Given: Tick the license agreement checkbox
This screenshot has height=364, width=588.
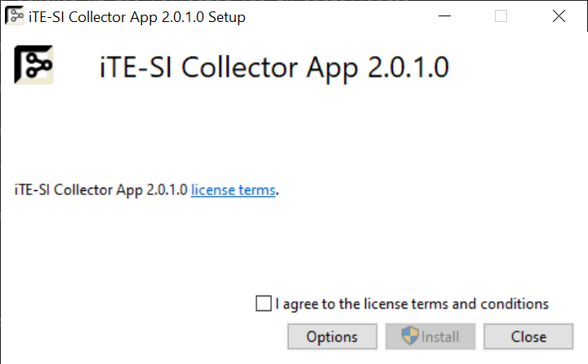Looking at the screenshot, I should tap(263, 304).
